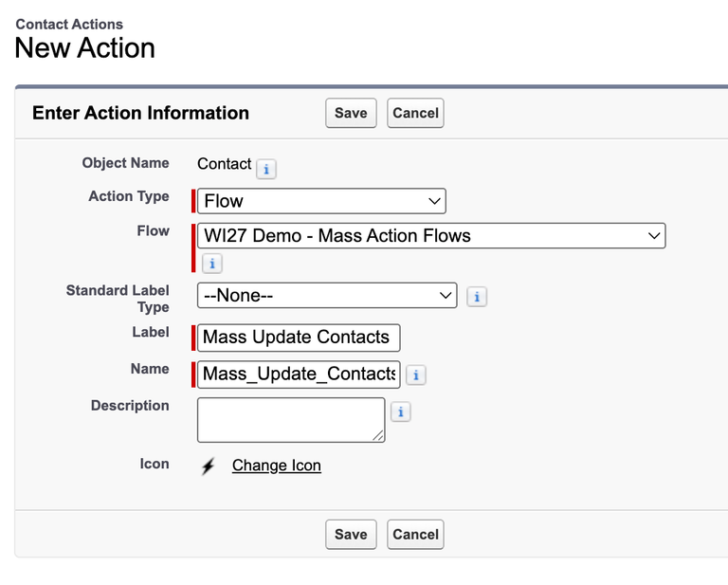This screenshot has width=728, height=585.
Task: Click the Name field Mass_Update_Contacts
Action: click(299, 375)
